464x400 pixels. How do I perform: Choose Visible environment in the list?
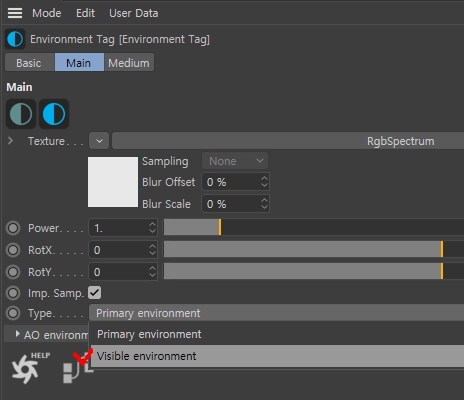tap(277, 356)
